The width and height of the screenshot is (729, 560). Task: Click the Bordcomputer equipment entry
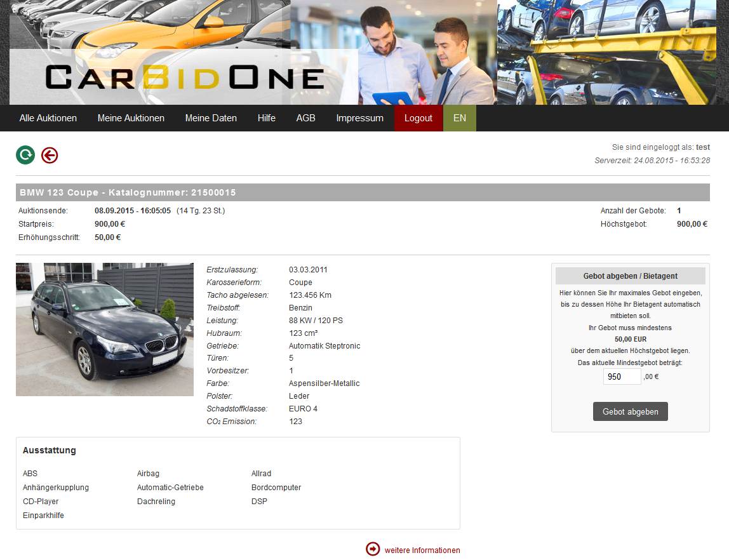tap(276, 488)
